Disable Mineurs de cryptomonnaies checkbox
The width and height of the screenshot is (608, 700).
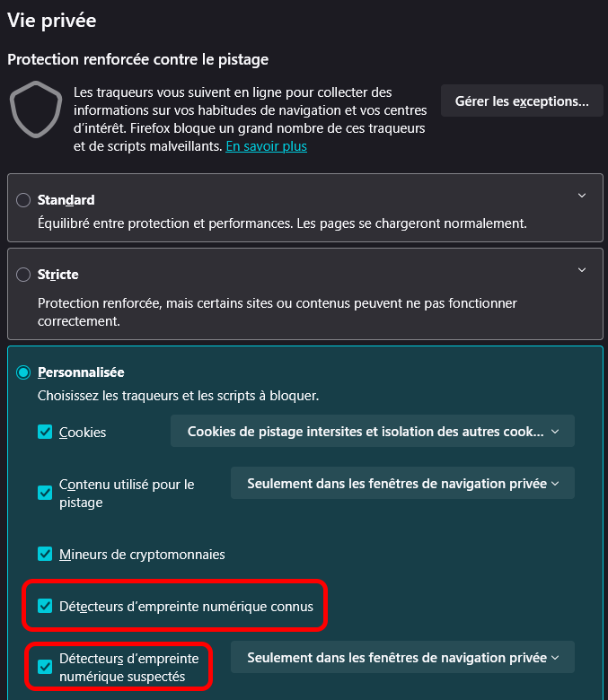click(45, 554)
